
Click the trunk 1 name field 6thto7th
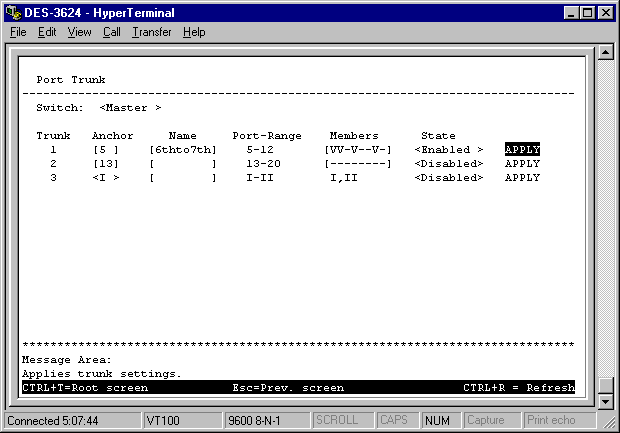183,150
